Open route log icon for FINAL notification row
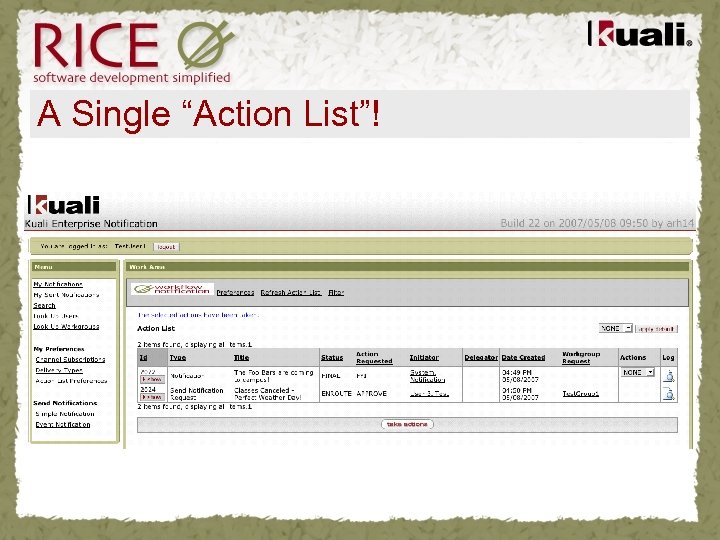Screen dimensions: 720x540 669,376
